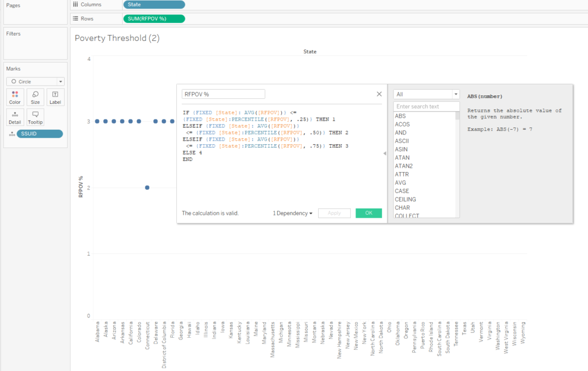588x371 pixels.
Task: Collapse the function list side panel arrow
Action: pyautogui.click(x=384, y=153)
